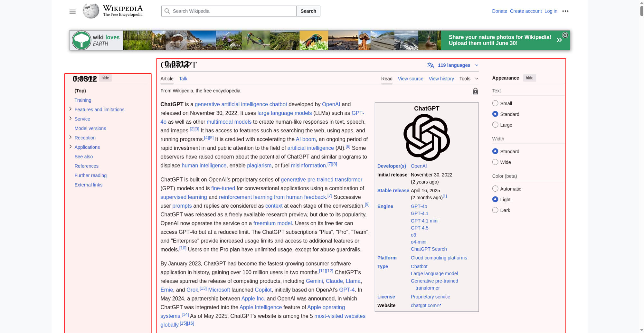The height and width of the screenshot is (333, 644).
Task: Click the Donate link
Action: tap(499, 11)
